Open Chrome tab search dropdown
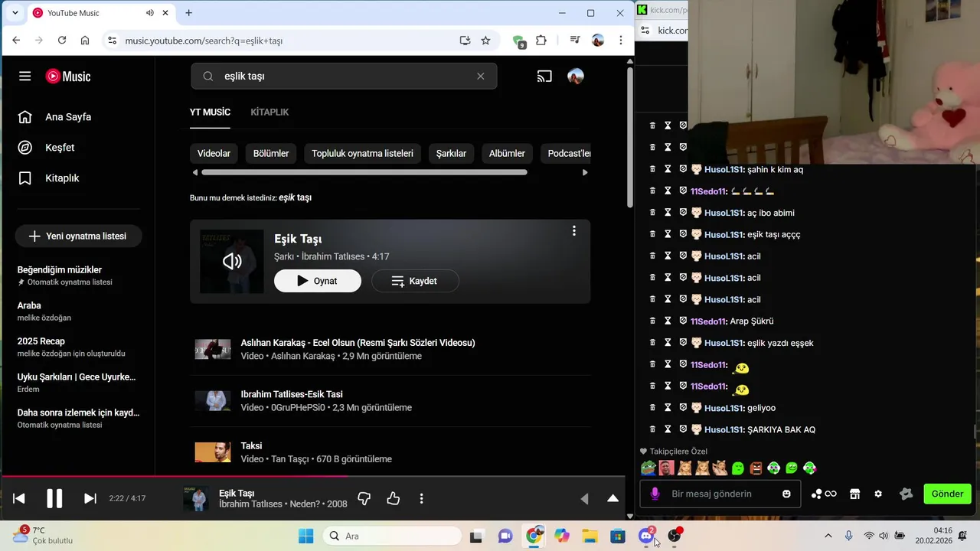The height and width of the screenshot is (551, 980). coord(15,13)
